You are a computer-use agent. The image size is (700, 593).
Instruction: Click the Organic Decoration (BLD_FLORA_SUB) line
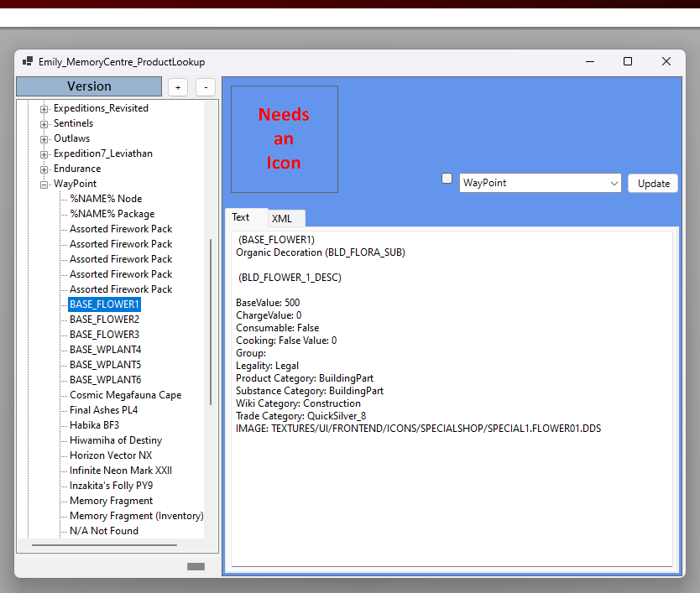pos(321,252)
